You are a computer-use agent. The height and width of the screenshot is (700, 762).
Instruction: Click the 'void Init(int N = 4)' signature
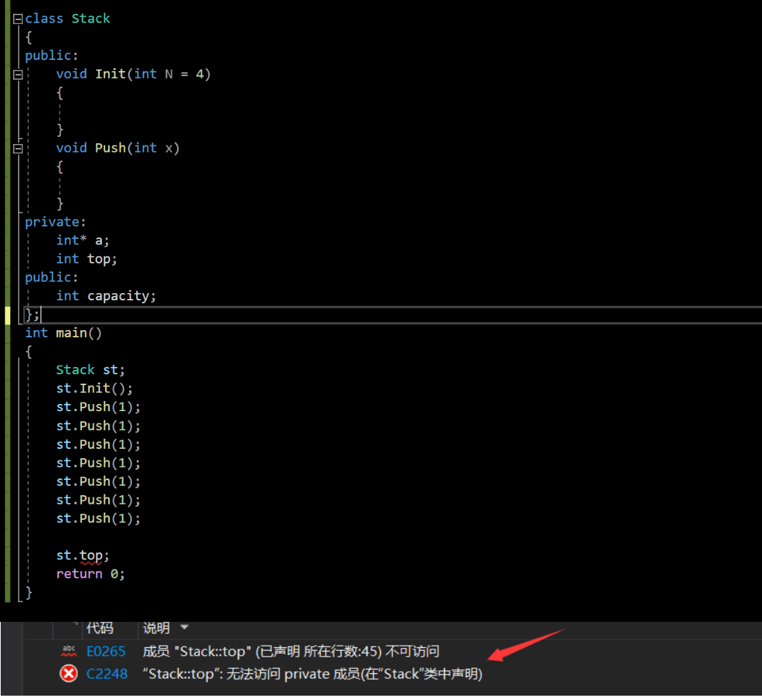pyautogui.click(x=133, y=74)
